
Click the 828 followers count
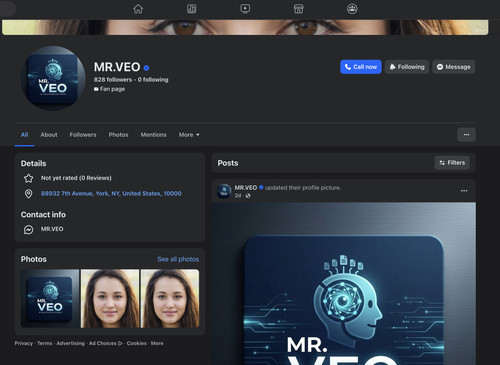[x=113, y=80]
